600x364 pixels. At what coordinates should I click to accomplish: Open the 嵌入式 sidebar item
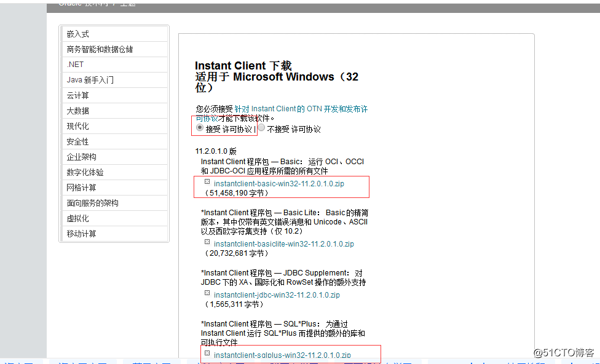click(114, 34)
